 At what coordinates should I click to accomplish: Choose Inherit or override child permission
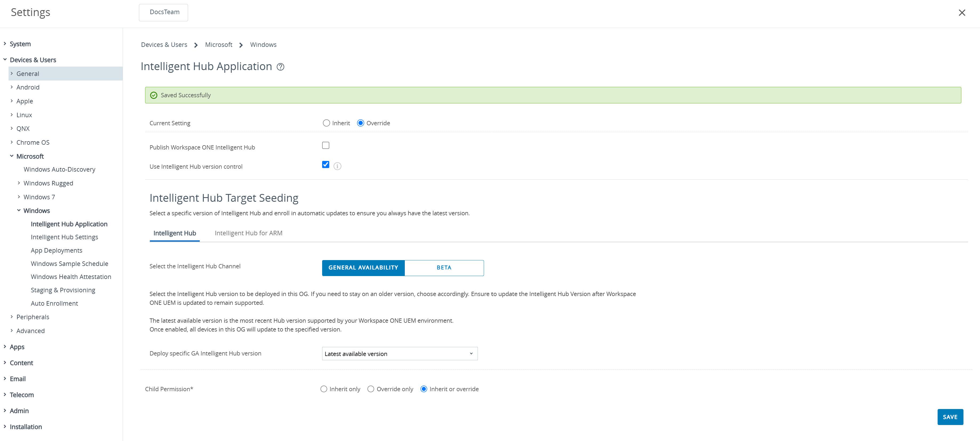(424, 389)
